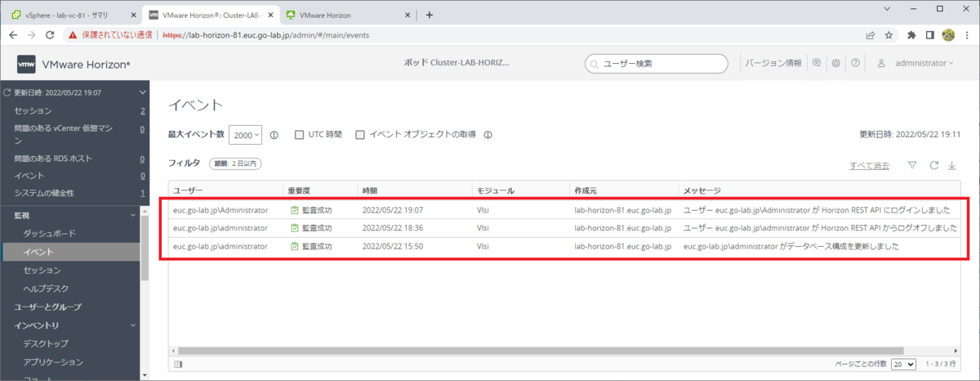
Task: Open the administrator user dropdown
Action: click(924, 63)
